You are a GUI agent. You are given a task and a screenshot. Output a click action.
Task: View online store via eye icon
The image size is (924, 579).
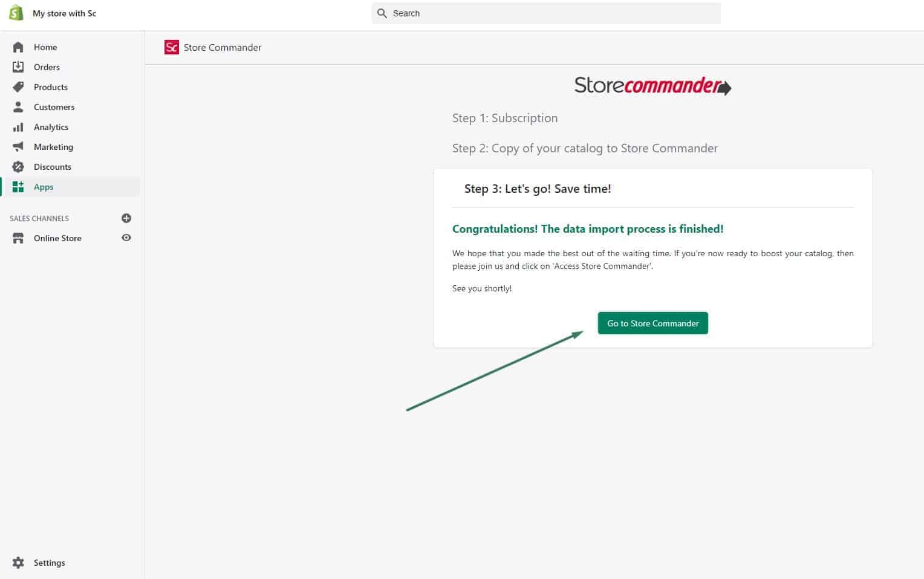pyautogui.click(x=126, y=238)
